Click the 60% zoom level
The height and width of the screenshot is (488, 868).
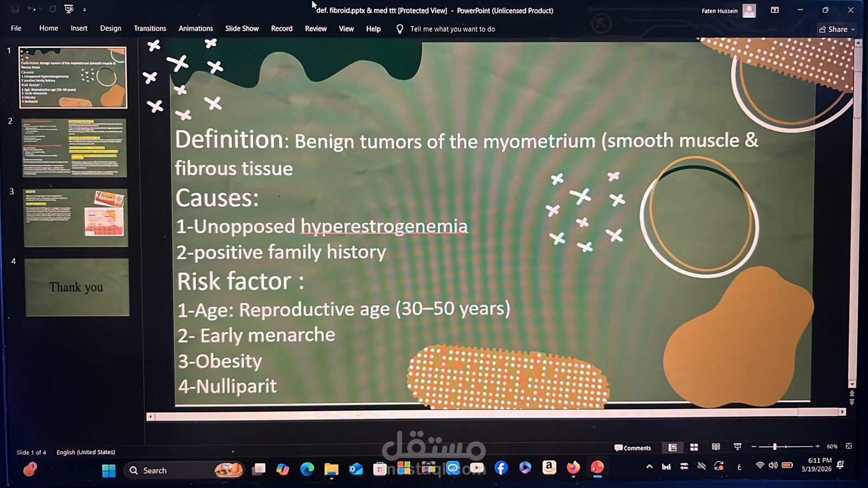(832, 446)
